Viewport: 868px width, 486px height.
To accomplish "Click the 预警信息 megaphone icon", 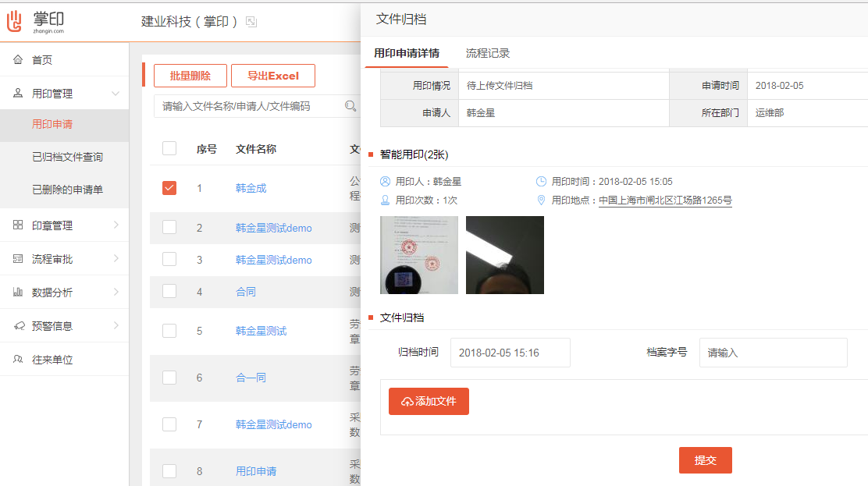I will (x=18, y=326).
